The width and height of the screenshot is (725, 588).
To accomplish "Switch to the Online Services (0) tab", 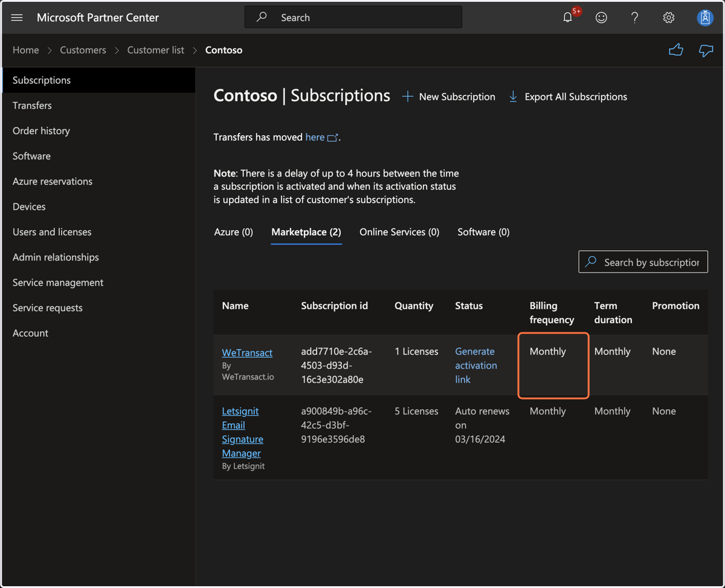I will [399, 232].
